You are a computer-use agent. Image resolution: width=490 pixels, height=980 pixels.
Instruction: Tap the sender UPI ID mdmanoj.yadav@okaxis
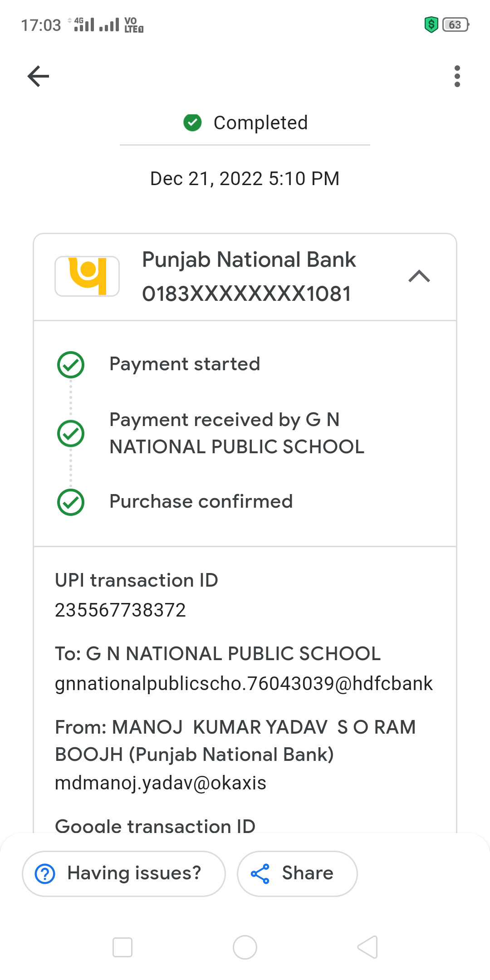pos(161,783)
